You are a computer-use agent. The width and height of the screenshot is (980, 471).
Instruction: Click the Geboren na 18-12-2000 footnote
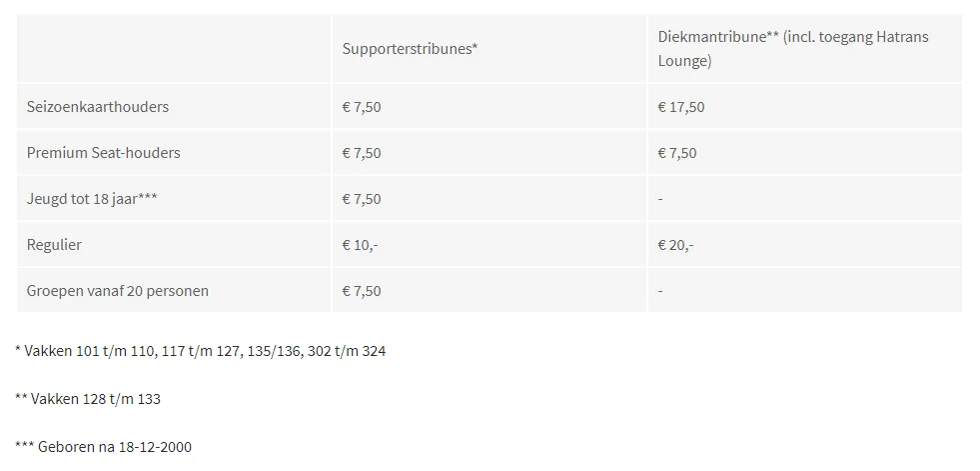[104, 446]
